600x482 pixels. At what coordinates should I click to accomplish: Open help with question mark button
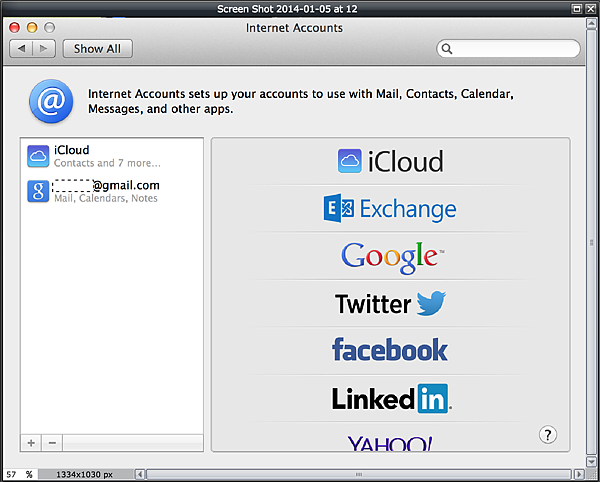(x=548, y=435)
